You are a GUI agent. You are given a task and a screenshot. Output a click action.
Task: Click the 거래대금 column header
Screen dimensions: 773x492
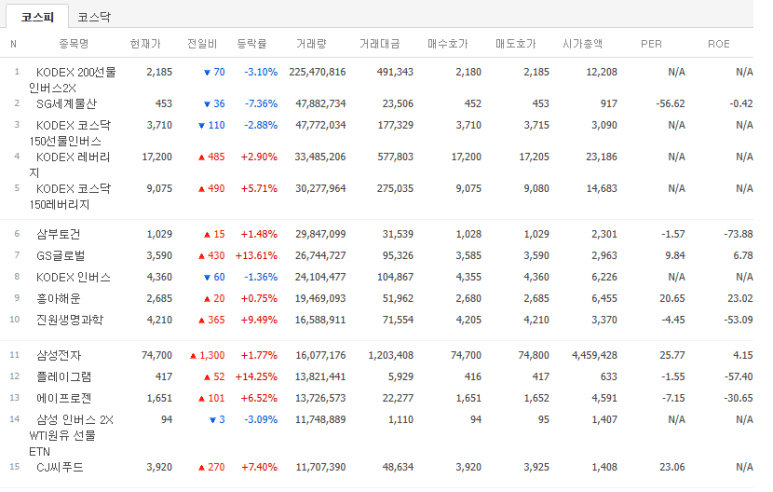tap(379, 44)
